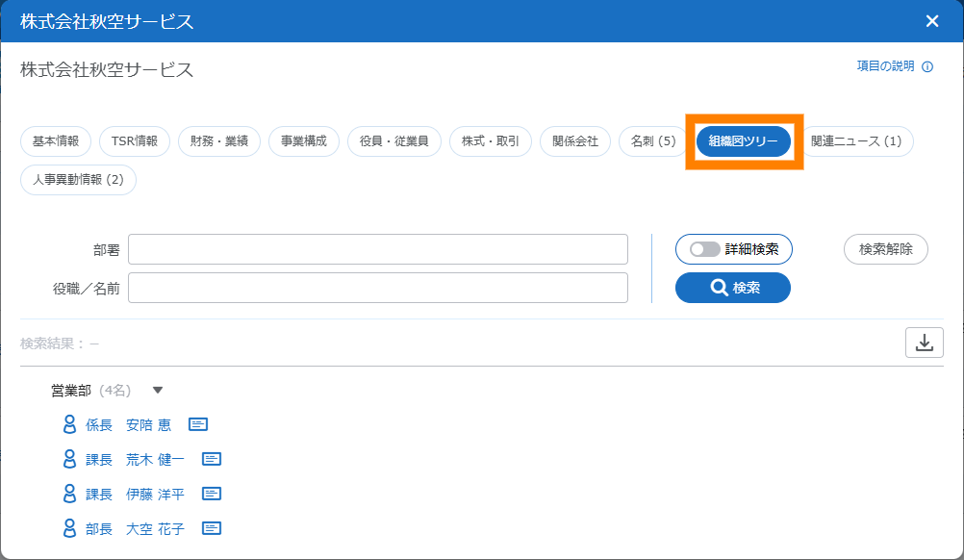Open business card icon for 大空 花子
This screenshot has width=964, height=560.
pos(212,528)
